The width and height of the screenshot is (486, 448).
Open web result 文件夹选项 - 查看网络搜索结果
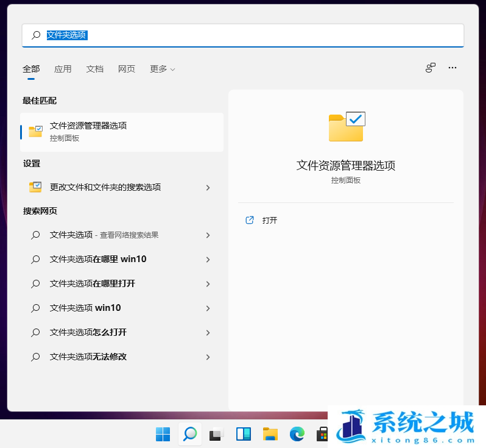tap(122, 235)
